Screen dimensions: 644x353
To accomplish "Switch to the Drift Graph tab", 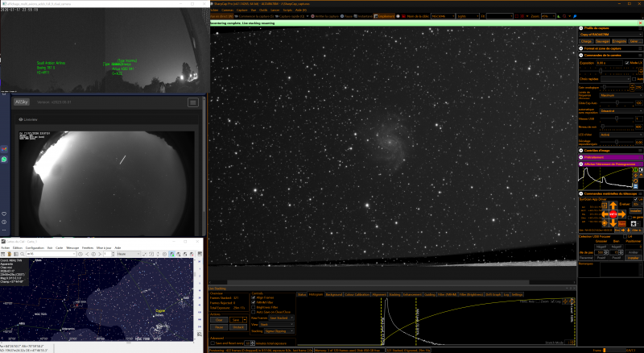I will (493, 295).
